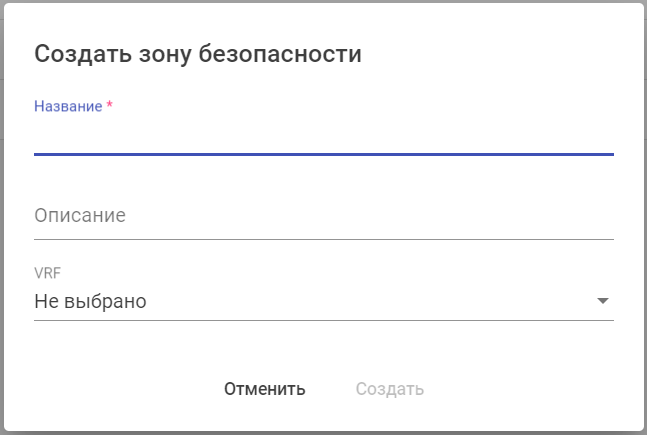Click the triangle at the VRF field's right
Viewport: 647px width, 435px height.
click(x=602, y=301)
